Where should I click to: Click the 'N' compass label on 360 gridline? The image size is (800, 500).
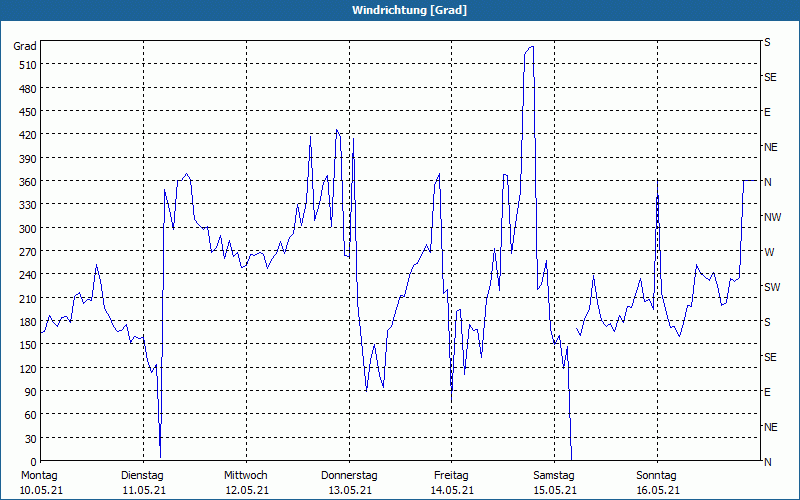[x=767, y=182]
